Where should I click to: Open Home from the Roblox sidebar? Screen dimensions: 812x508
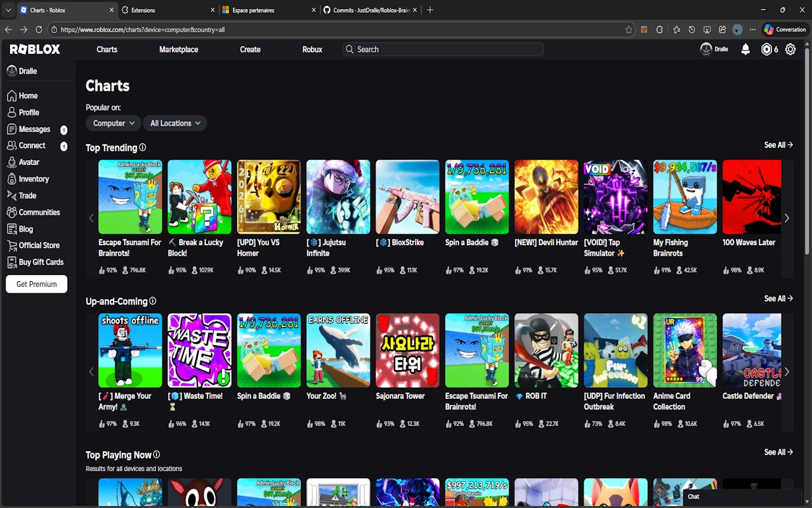pos(22,96)
